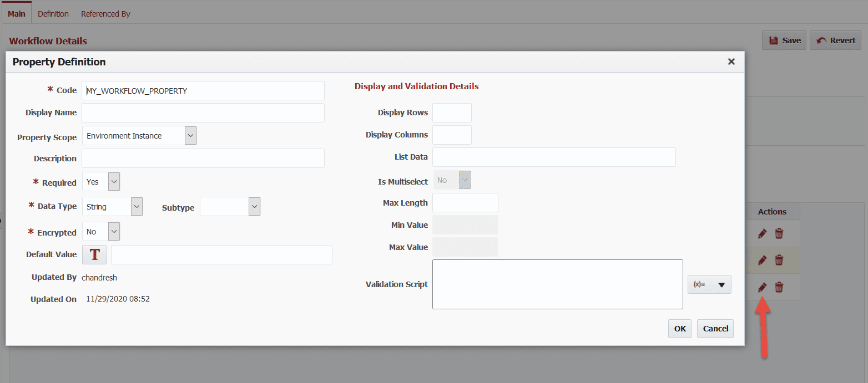868x383 pixels.
Task: Click the Save button
Action: 784,40
